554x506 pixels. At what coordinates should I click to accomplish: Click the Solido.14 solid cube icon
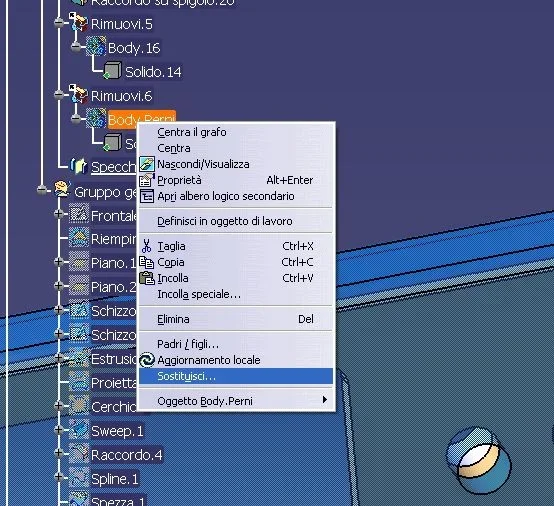112,70
